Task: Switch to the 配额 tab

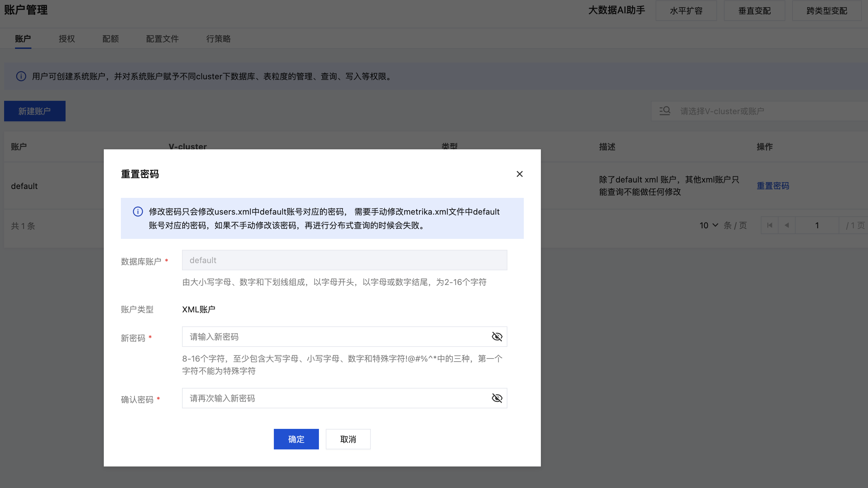Action: 110,39
